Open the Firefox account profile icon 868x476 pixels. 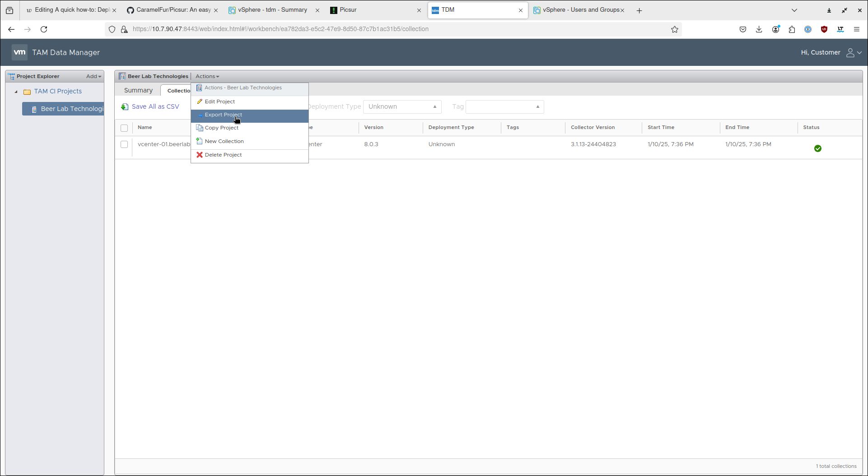[x=775, y=29]
